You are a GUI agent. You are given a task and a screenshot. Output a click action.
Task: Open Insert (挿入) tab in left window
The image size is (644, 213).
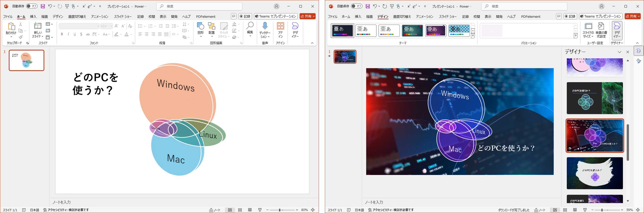tap(33, 16)
